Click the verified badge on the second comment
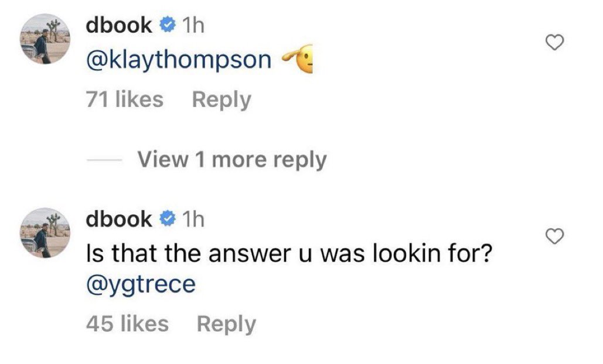The image size is (603, 364). point(168,219)
